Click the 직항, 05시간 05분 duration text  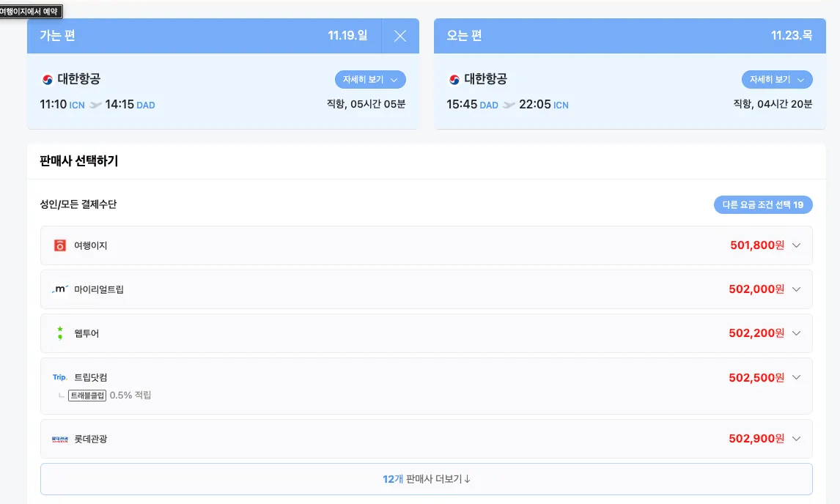366,104
